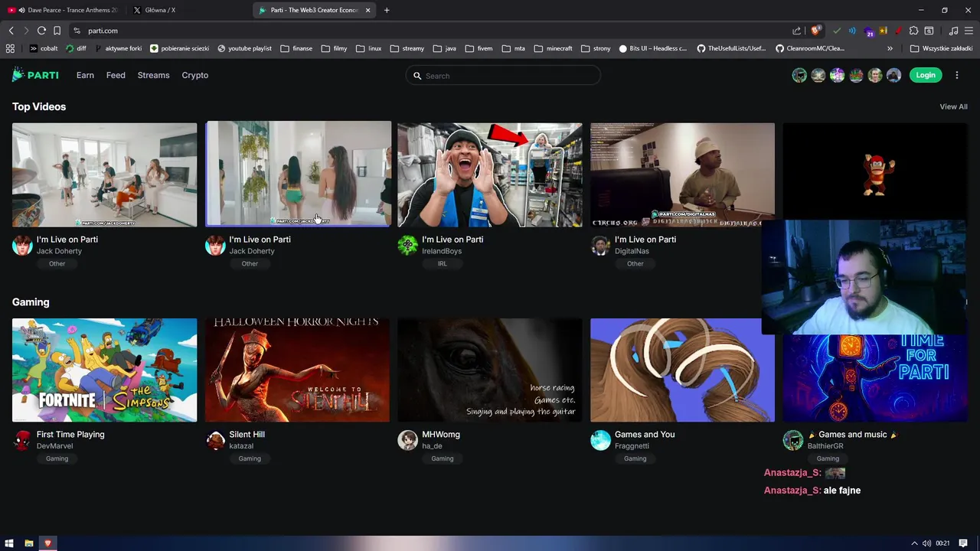Click the Brave Shields lion icon
Viewport: 980px width, 551px height.
coord(815,31)
